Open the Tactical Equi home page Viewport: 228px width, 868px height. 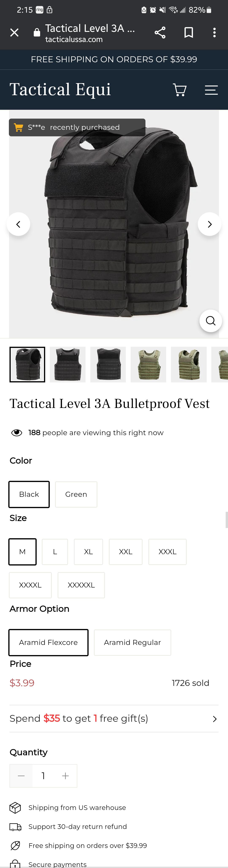(x=60, y=89)
